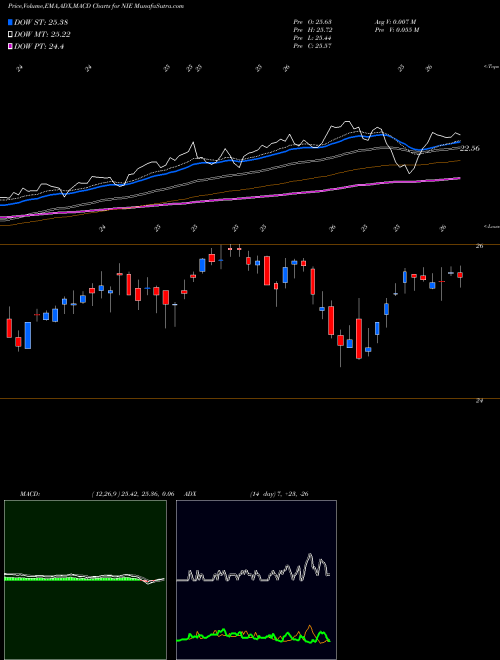The height and width of the screenshot is (660, 500).
Task: Click the 24 axis label on candlestick chart
Action: 479,401
